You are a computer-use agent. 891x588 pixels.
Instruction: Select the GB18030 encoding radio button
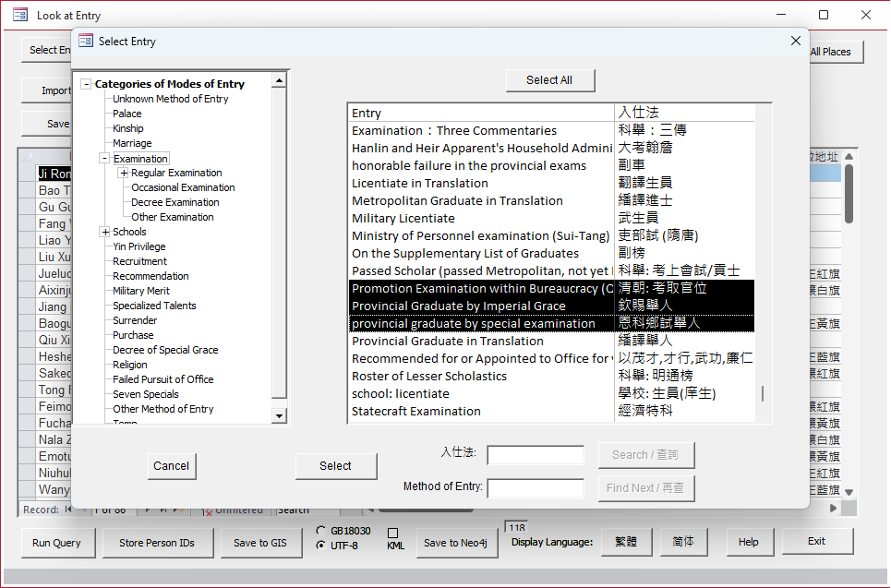[320, 531]
